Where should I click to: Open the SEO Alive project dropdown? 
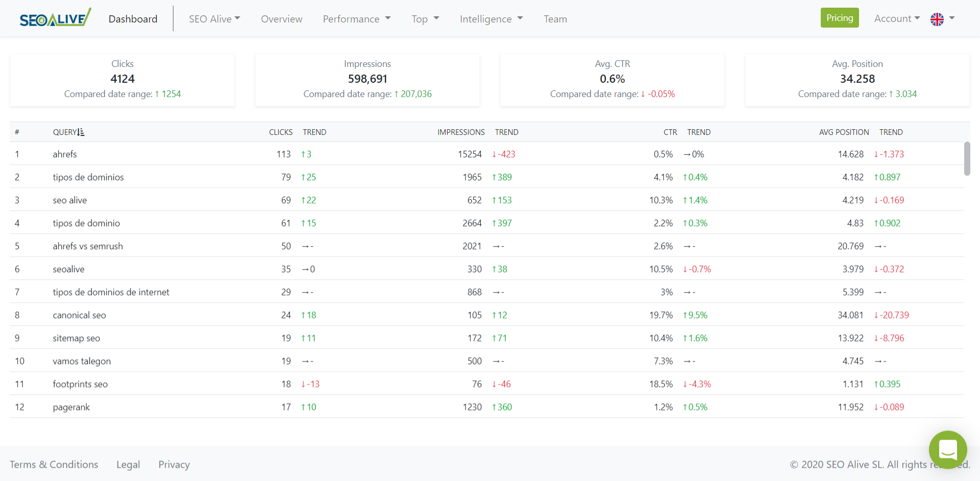214,19
